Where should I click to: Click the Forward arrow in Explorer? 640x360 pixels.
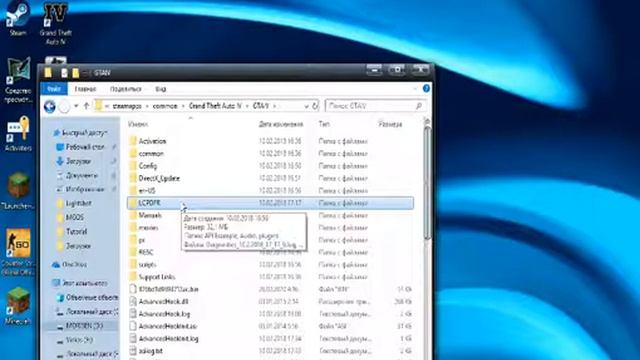64,107
